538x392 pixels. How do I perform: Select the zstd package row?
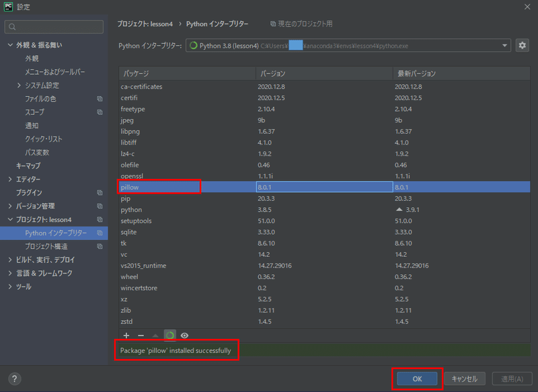pyautogui.click(x=324, y=321)
